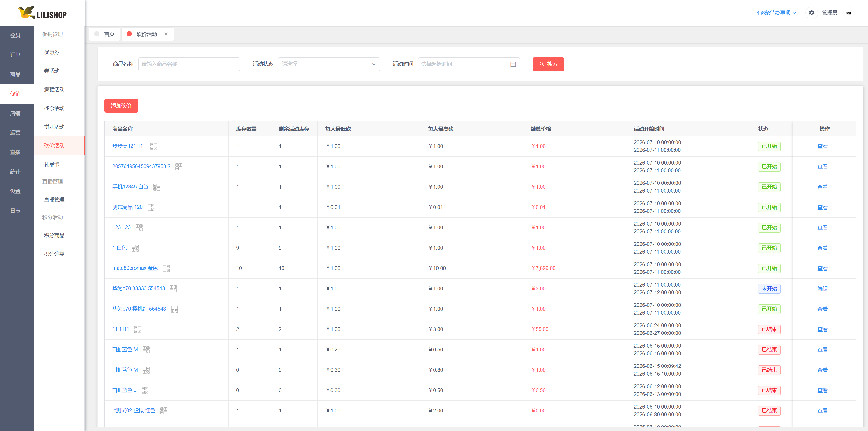Open 秒杀活动 in the sidebar menu

tap(54, 108)
